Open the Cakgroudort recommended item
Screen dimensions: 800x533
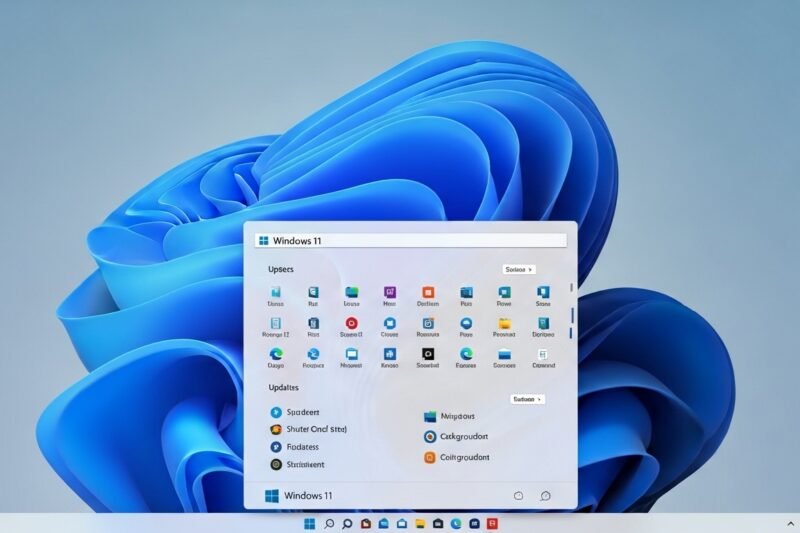(456, 437)
